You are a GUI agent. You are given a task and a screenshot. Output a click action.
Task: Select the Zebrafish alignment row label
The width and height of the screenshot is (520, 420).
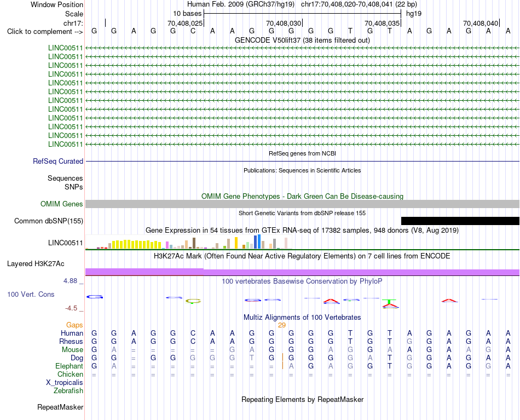point(68,390)
